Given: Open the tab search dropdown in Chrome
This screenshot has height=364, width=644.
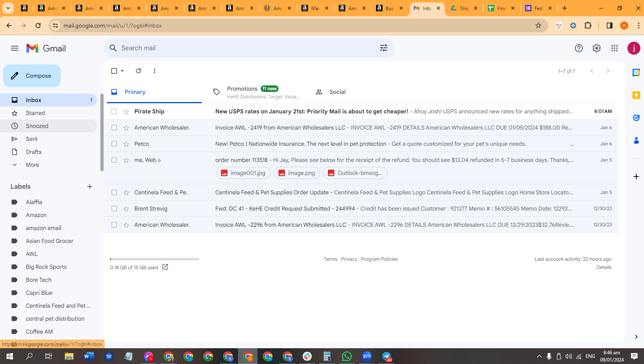Looking at the screenshot, I should (8, 8).
